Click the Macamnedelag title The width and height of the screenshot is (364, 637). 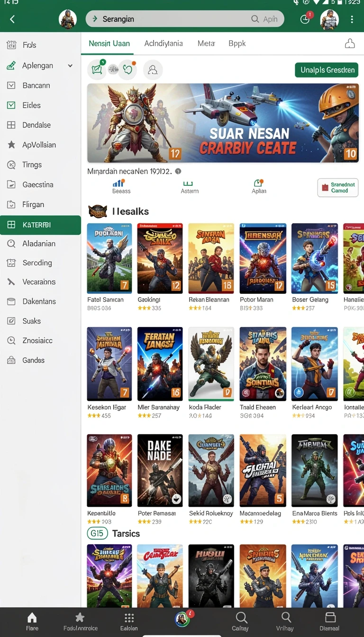[x=260, y=513]
